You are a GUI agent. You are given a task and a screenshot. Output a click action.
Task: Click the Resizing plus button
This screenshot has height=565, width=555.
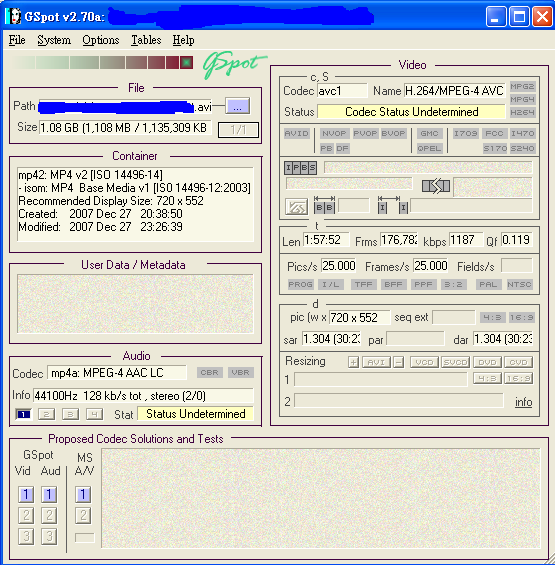click(x=354, y=362)
